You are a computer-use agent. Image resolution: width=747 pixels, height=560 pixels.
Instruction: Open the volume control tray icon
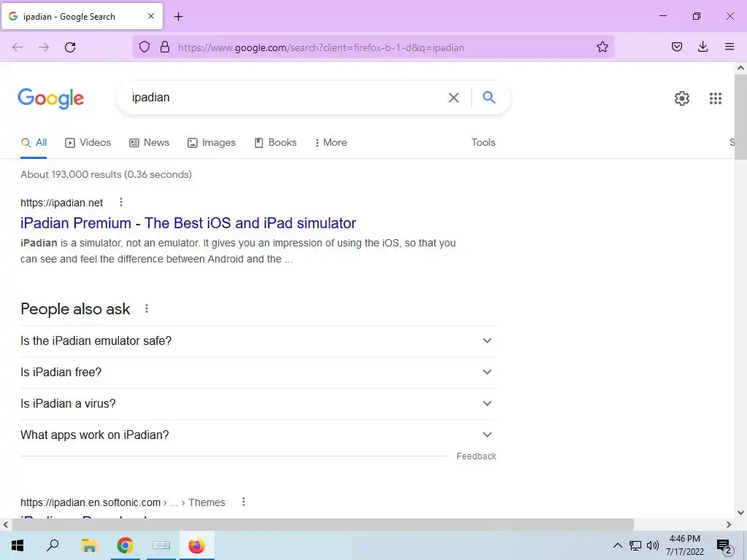(653, 545)
